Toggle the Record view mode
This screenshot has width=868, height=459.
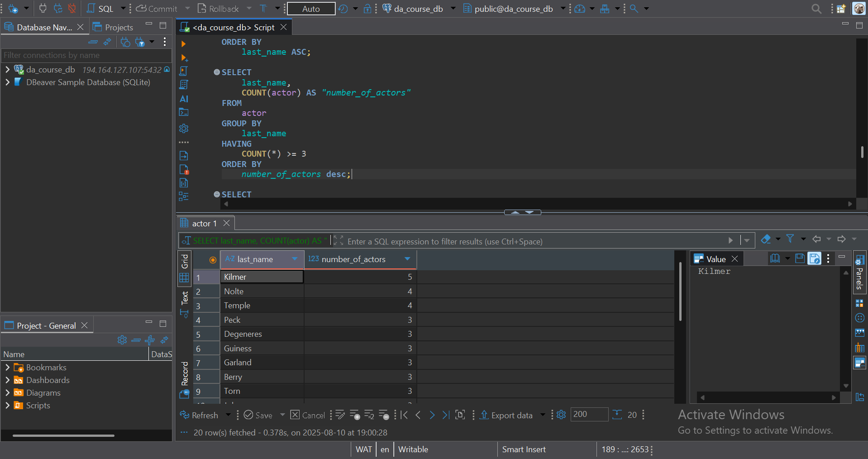point(184,380)
